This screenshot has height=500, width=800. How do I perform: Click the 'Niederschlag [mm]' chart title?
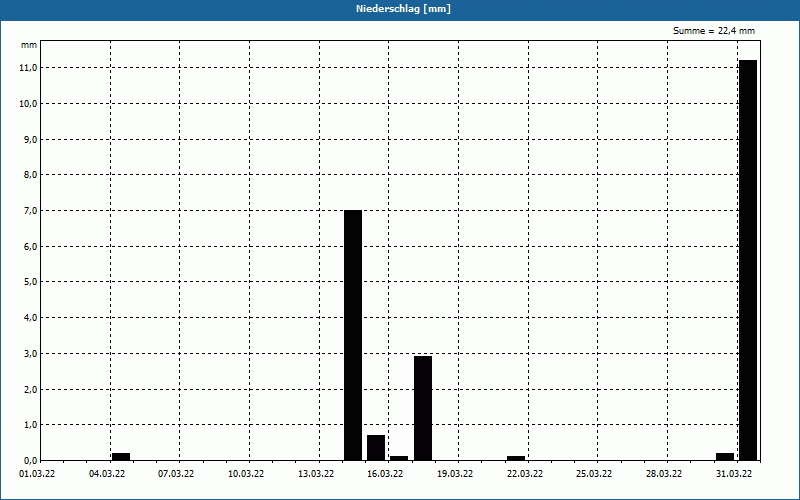click(403, 9)
